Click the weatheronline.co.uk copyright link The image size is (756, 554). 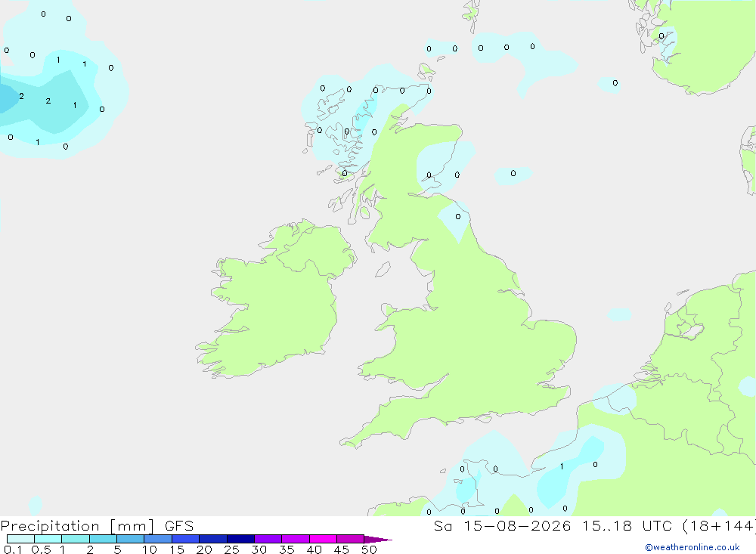pyautogui.click(x=692, y=547)
